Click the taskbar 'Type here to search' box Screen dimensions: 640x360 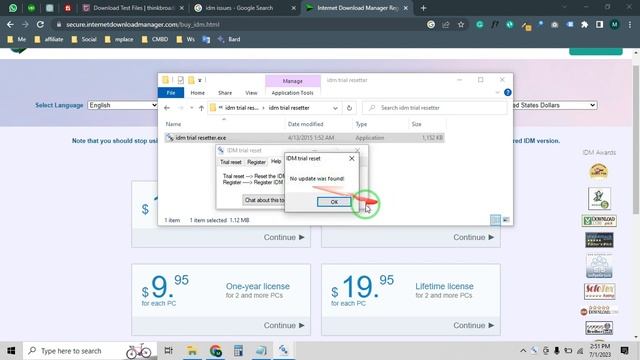point(90,351)
